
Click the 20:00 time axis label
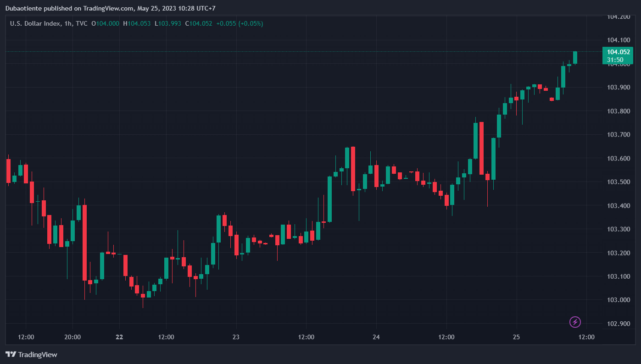click(72, 337)
